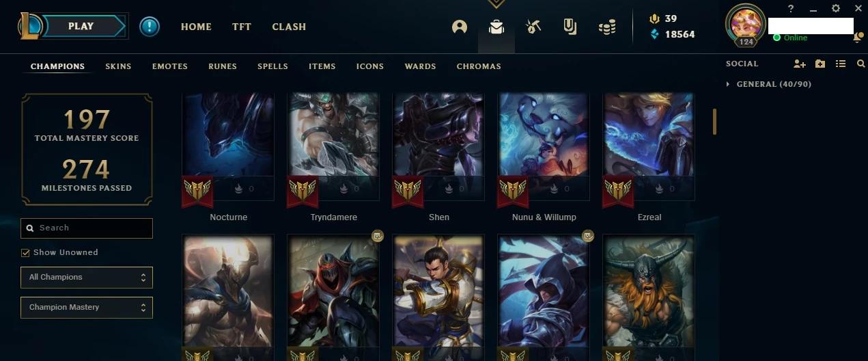868x361 pixels.
Task: Go to the TFT page
Action: [242, 27]
